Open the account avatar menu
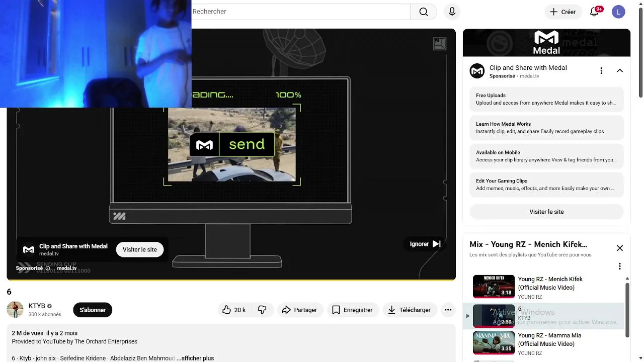This screenshot has height=362, width=644. point(618,12)
